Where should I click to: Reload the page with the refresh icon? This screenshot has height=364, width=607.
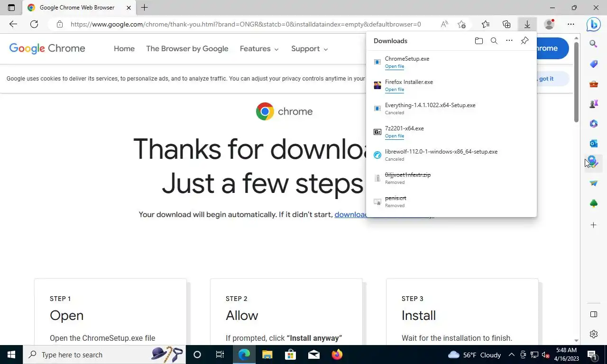pos(34,24)
